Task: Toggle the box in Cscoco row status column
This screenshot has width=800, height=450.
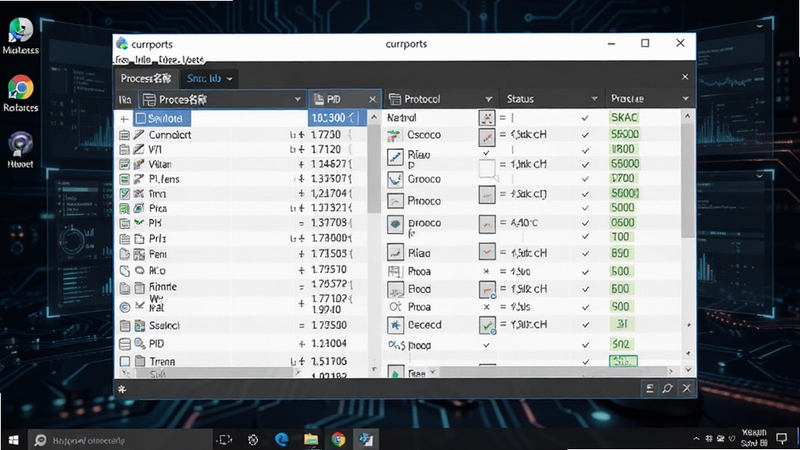Action: [487, 137]
